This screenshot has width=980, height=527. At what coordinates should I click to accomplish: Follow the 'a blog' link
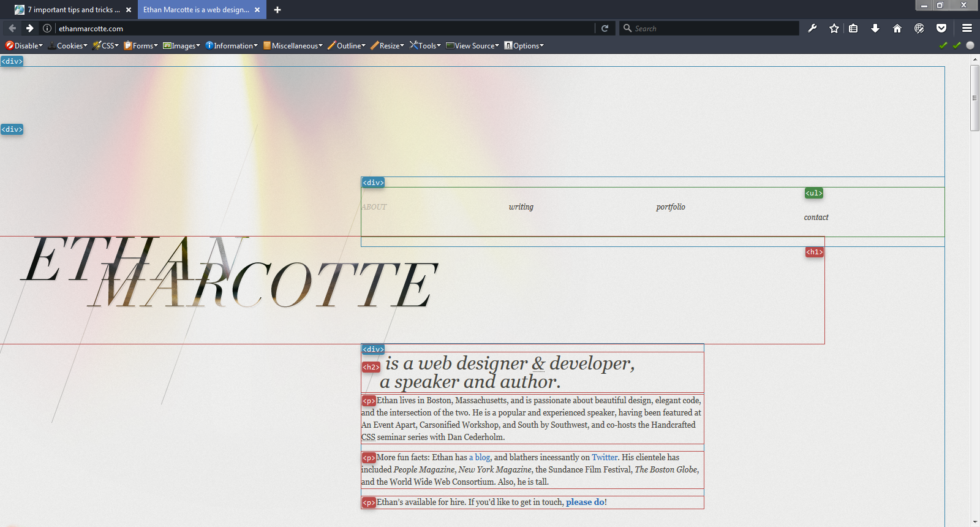[x=480, y=457]
